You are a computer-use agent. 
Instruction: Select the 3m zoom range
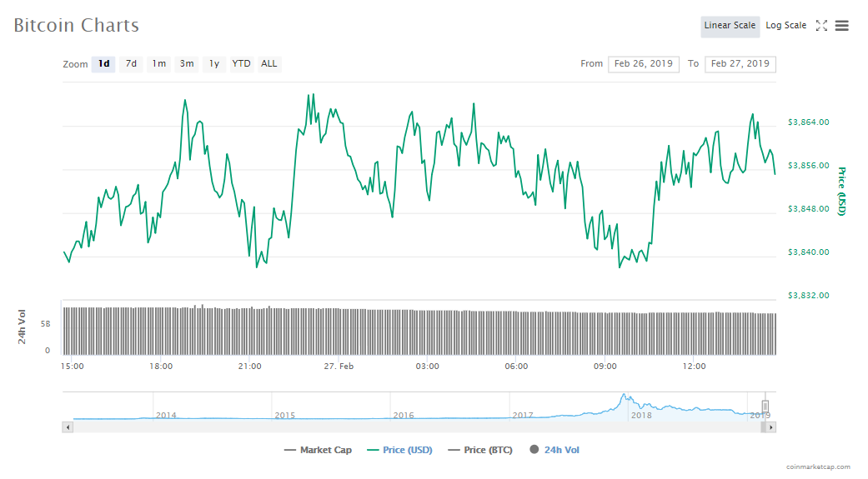(x=187, y=64)
